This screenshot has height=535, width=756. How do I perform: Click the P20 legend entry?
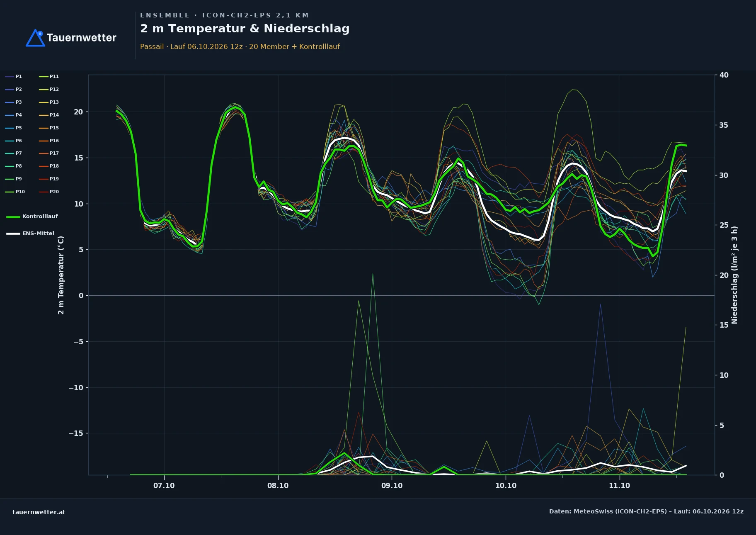coord(49,192)
